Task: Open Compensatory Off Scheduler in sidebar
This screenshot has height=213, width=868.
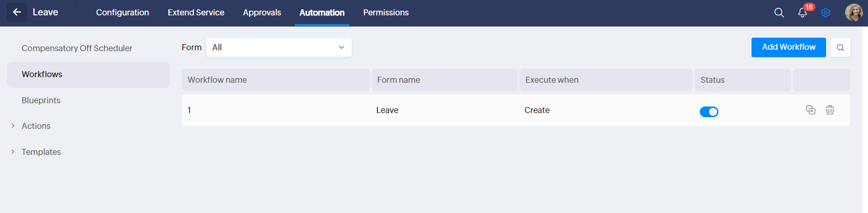Action: 77,48
